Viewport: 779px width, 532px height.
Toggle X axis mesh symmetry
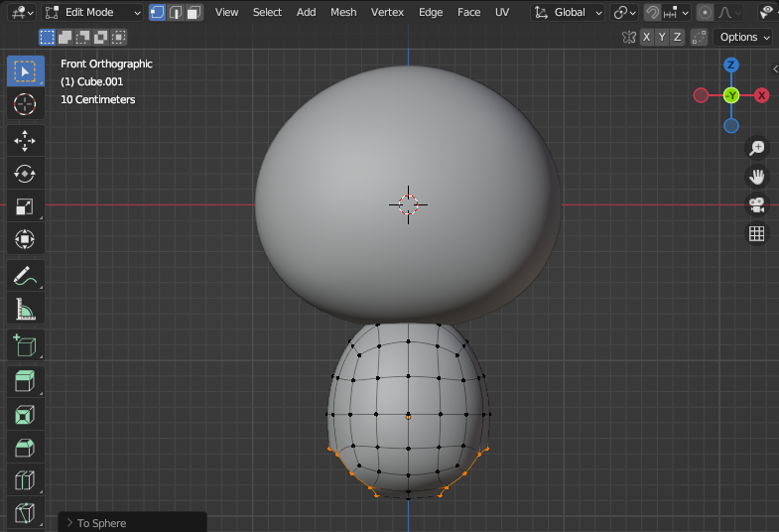pos(647,37)
